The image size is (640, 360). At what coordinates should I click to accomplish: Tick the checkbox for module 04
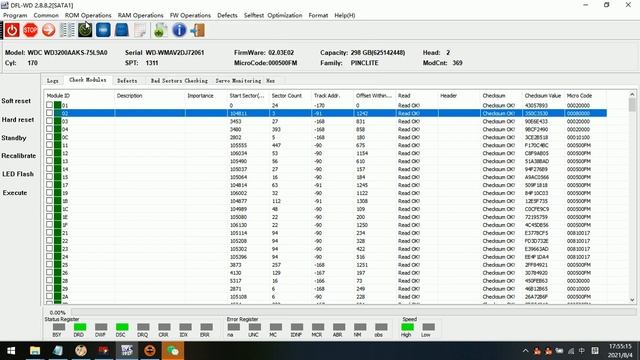[x=49, y=129]
